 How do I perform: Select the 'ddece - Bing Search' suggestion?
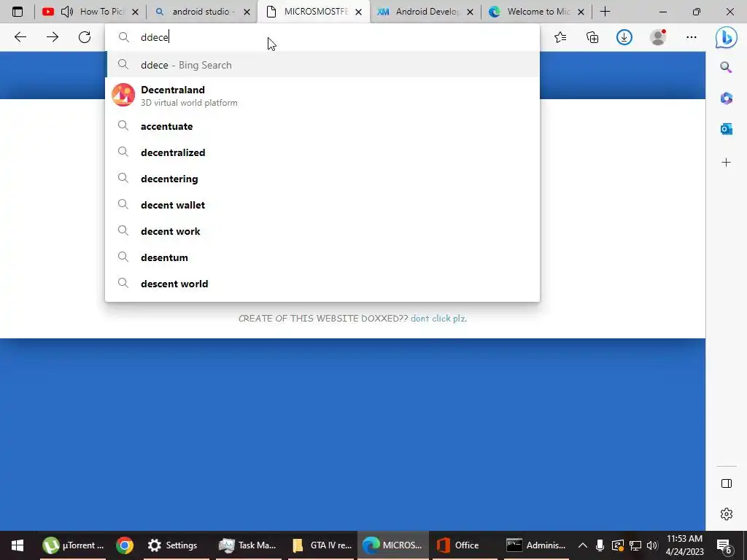(323, 65)
